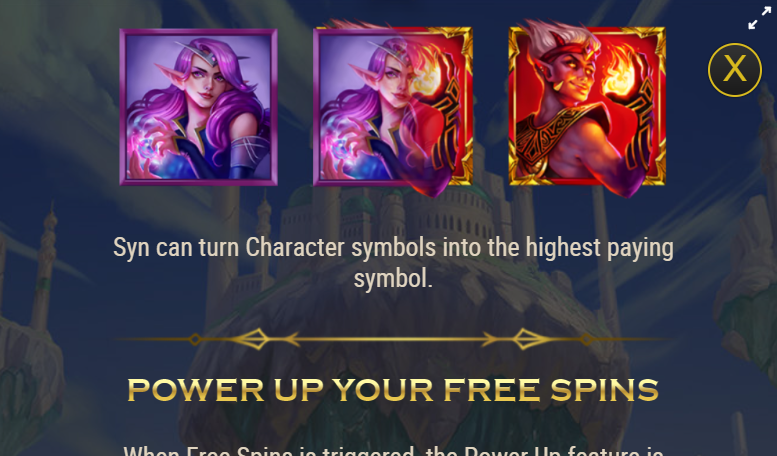The image size is (777, 456).
Task: Click the half-transformed middle symbol image
Action: (x=392, y=107)
